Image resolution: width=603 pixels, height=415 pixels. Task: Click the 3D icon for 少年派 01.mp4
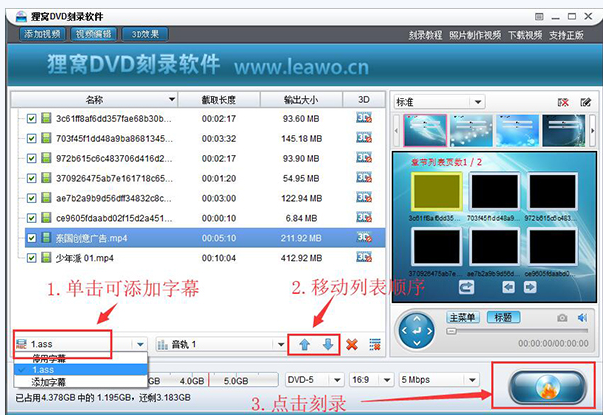[364, 257]
